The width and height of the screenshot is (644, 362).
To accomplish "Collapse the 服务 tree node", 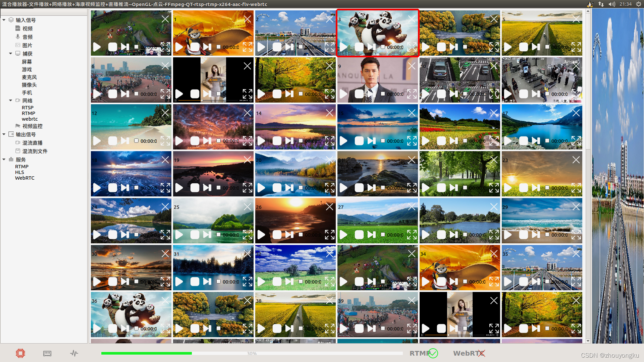I will (4, 160).
